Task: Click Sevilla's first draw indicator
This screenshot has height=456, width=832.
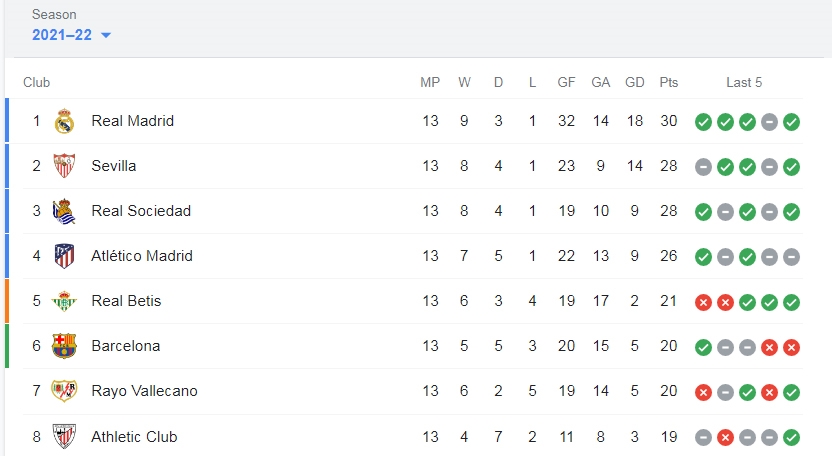Action: 703,167
